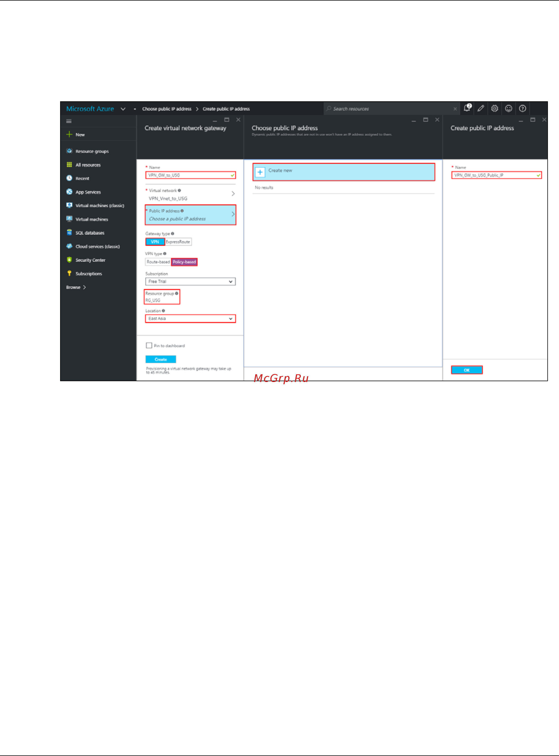Open the Location East Asia dropdown
Screen dimensions: 559x756
(x=191, y=319)
